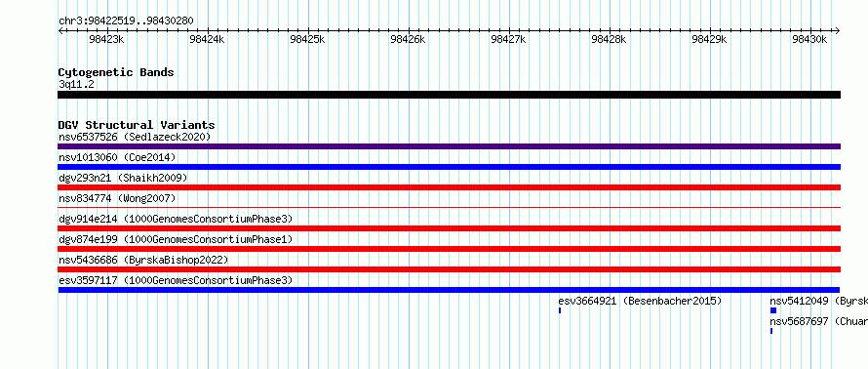This screenshot has width=868, height=369.
Task: Click the 98424k ruler tick label
Action: click(x=207, y=39)
